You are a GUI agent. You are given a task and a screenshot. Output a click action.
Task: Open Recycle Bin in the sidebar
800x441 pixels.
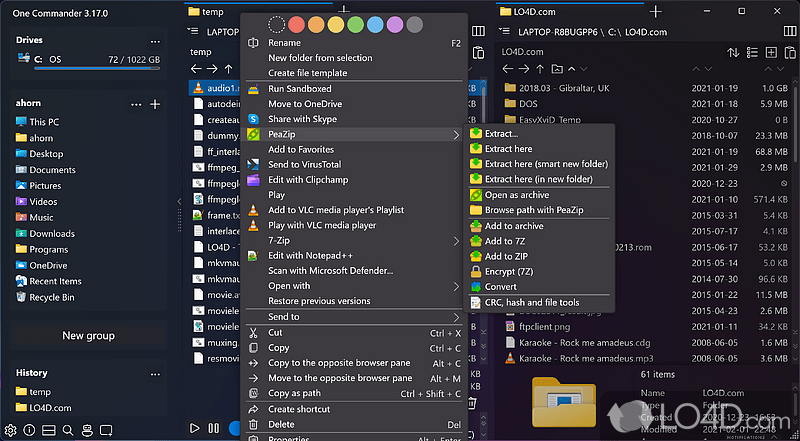[52, 297]
